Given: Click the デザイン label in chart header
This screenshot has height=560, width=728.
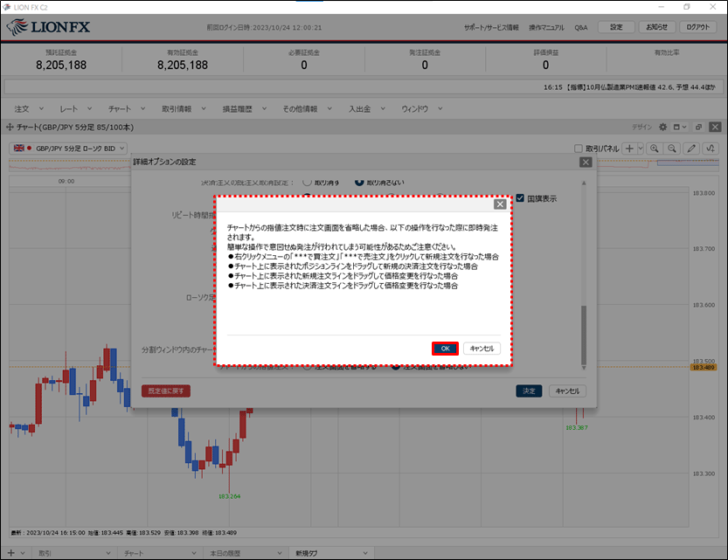Looking at the screenshot, I should 641,128.
